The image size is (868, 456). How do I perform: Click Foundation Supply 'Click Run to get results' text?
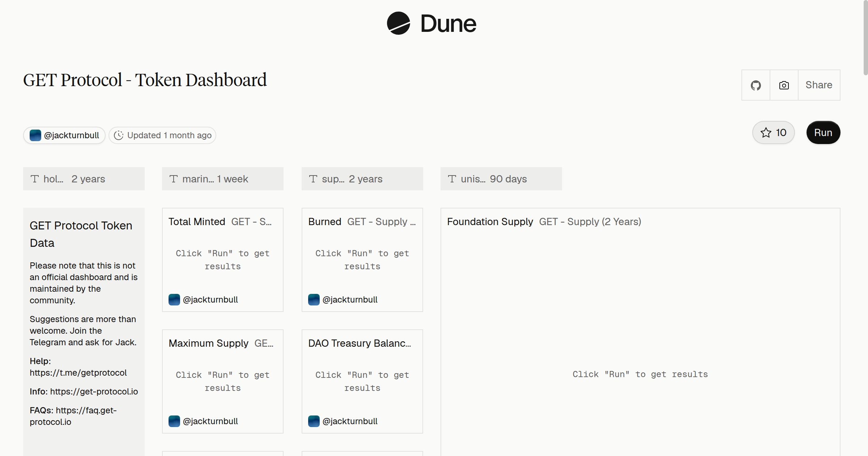[640, 374]
